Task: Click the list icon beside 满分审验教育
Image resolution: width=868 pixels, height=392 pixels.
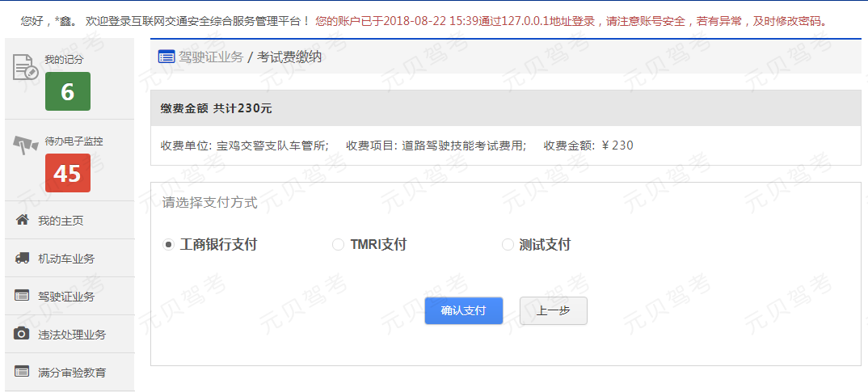Action: coord(22,372)
